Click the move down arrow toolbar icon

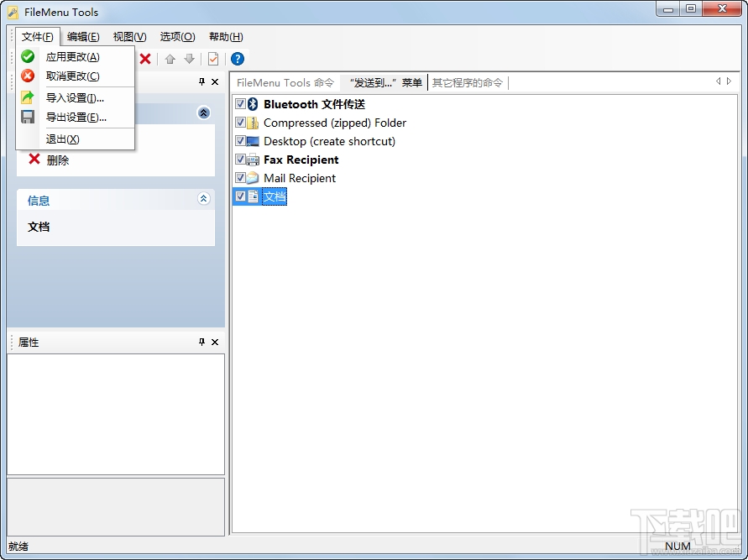click(x=190, y=59)
